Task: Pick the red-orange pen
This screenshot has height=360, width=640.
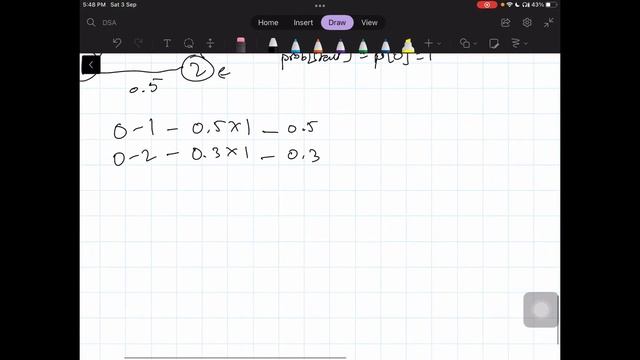Action: (x=318, y=45)
